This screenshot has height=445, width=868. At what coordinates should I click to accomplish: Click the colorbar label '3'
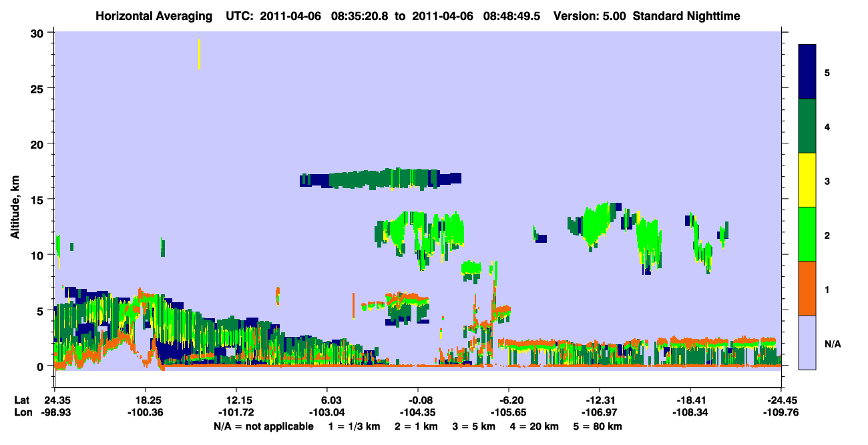[x=827, y=181]
